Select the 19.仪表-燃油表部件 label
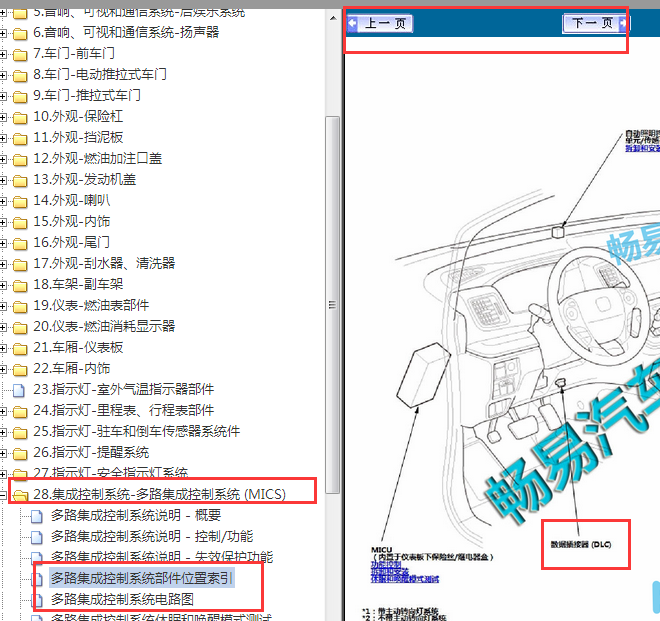 (x=91, y=306)
